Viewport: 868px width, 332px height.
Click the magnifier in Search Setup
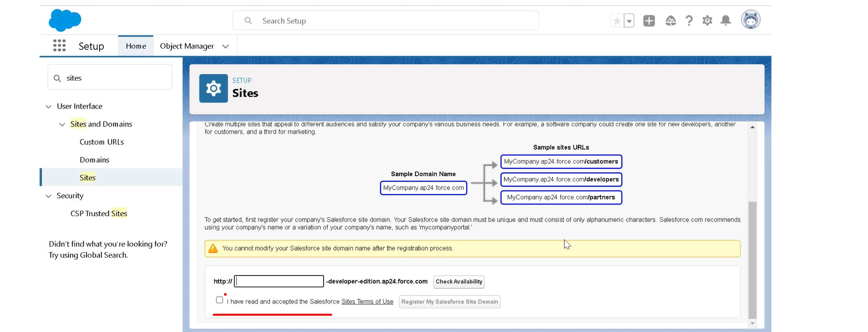click(x=248, y=21)
